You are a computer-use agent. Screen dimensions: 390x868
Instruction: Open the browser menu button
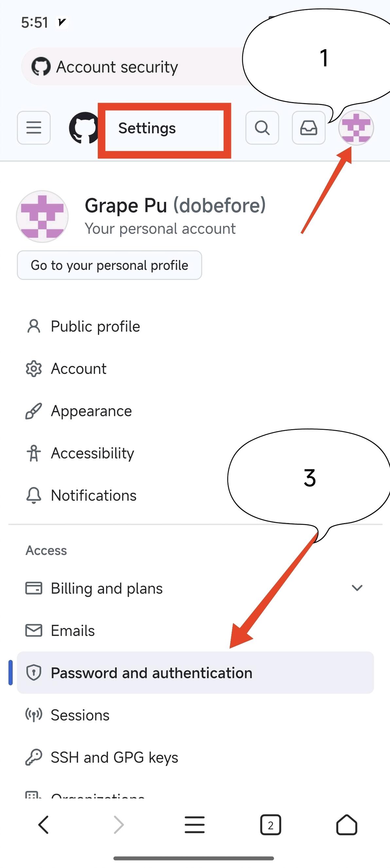pos(195,825)
